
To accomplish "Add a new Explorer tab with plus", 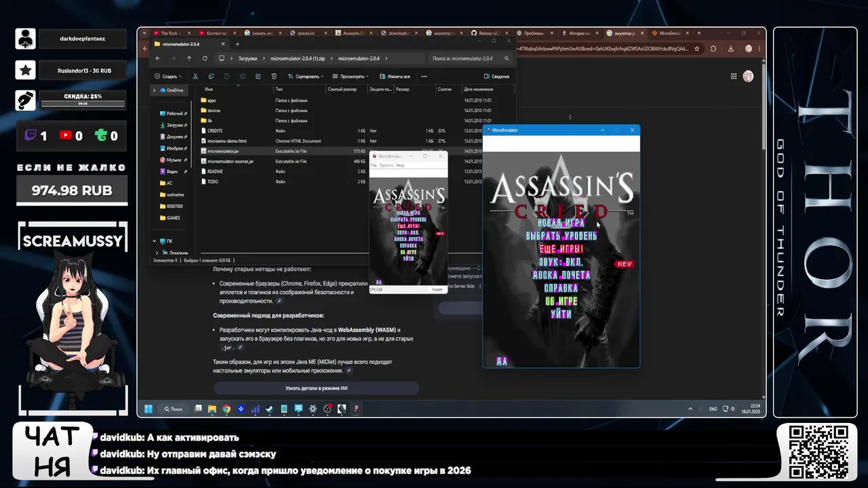I will (x=237, y=44).
